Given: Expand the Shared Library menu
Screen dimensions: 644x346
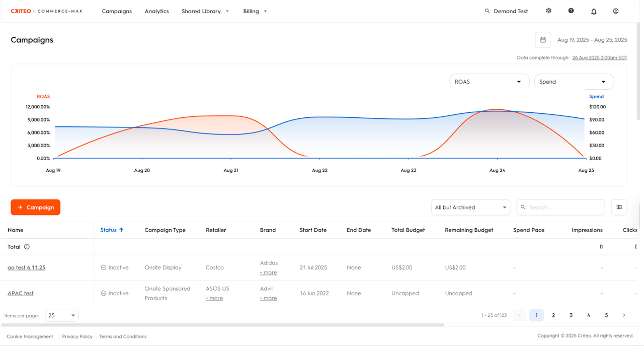Looking at the screenshot, I should click(x=205, y=11).
